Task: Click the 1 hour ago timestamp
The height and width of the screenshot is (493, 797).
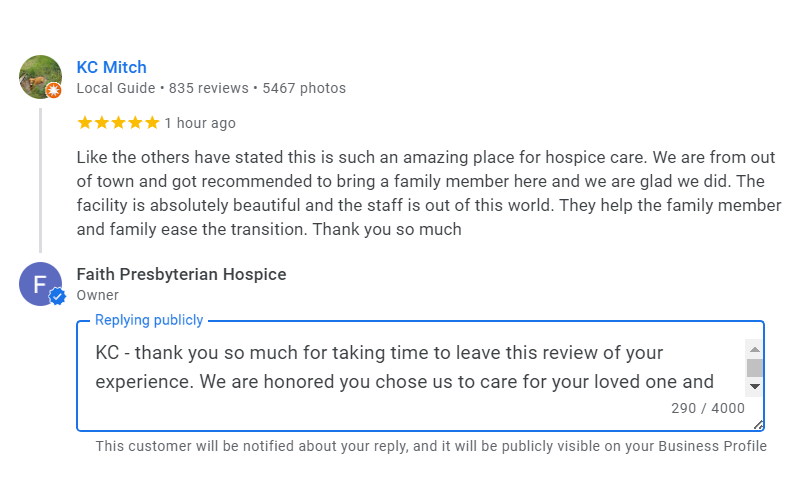Action: (200, 123)
